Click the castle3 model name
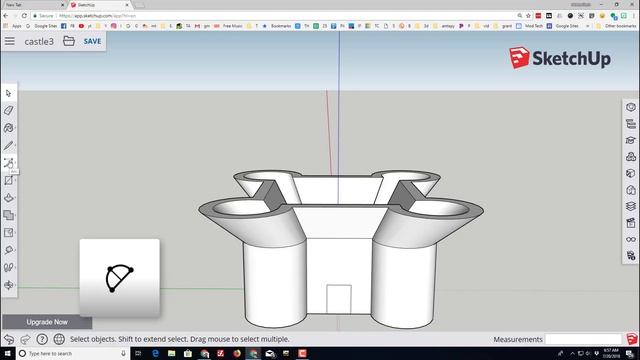The image size is (640, 360). point(39,42)
